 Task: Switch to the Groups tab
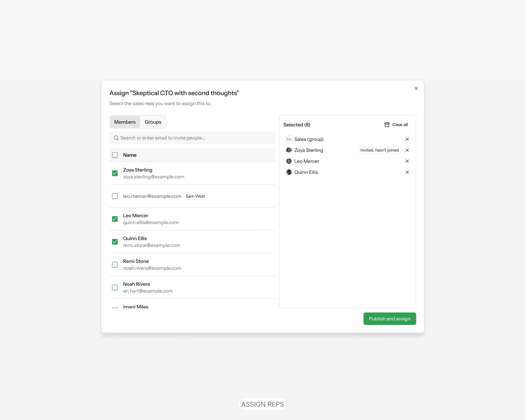pos(153,122)
